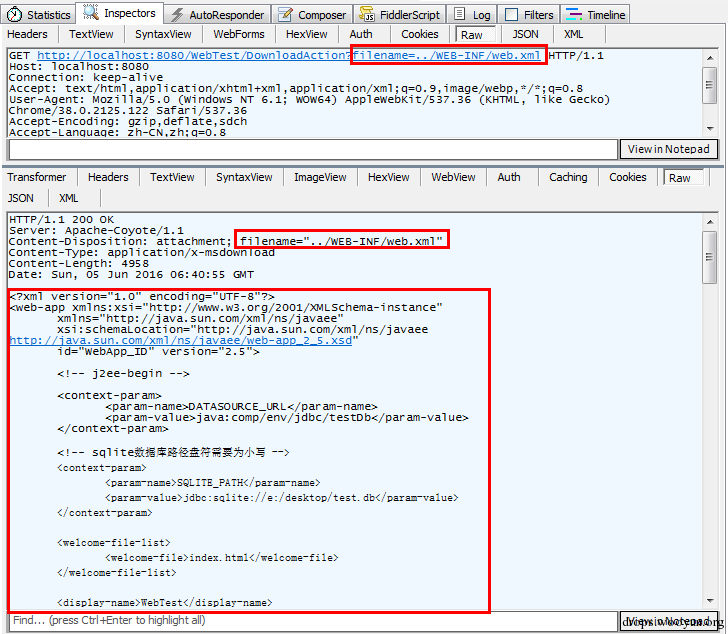Click request pane scroll-up arrow
This screenshot has width=728, height=634.
click(x=710, y=58)
